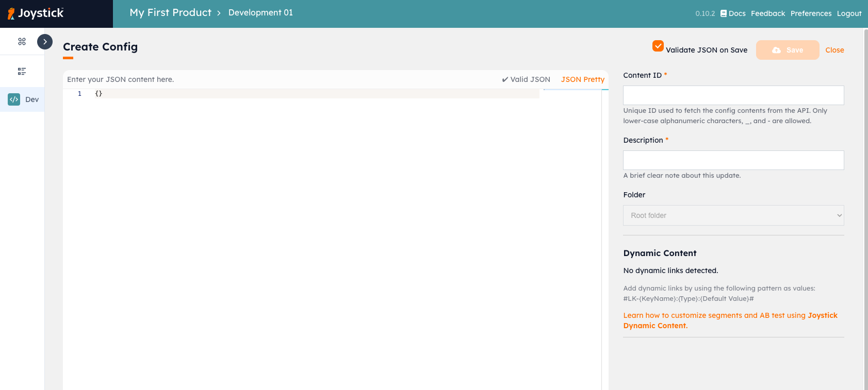Screen dimensions: 868x390
Task: Go to My First Product breadcrumb
Action: coord(171,13)
